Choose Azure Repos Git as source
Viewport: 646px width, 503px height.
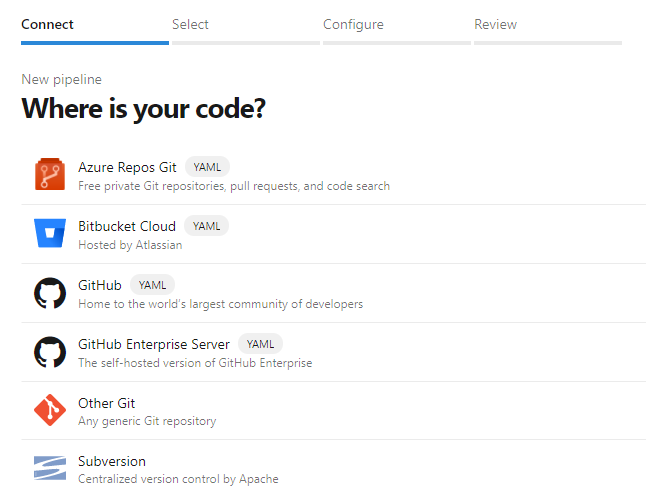click(127, 167)
